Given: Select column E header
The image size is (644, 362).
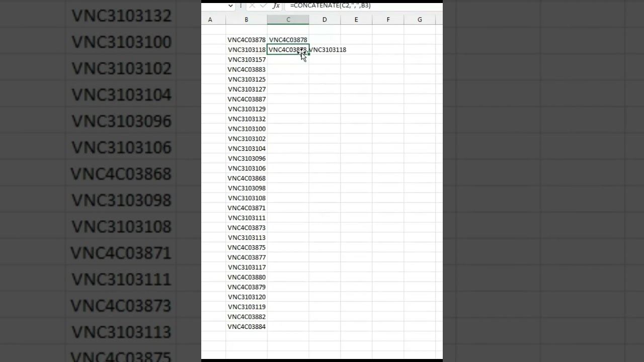Looking at the screenshot, I should point(356,20).
